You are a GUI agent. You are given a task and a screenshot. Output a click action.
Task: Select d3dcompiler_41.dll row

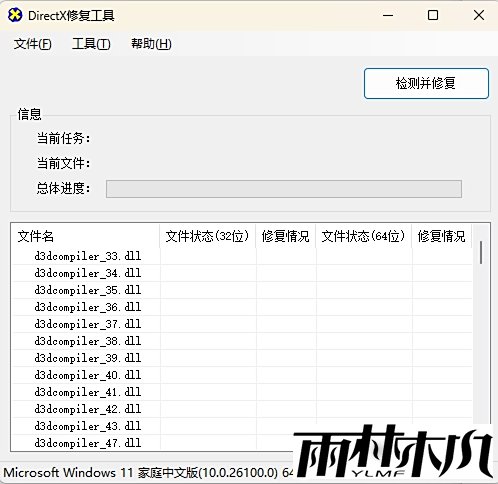[x=242, y=392]
